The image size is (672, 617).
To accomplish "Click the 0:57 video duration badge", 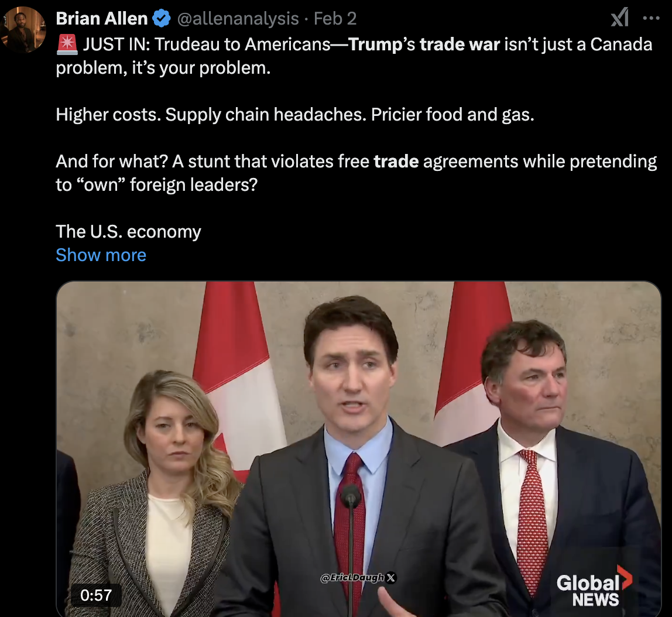I will coord(96,595).
